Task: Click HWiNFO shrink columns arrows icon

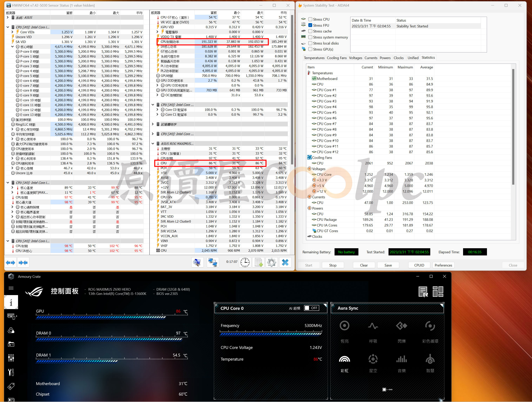Action: coord(23,263)
